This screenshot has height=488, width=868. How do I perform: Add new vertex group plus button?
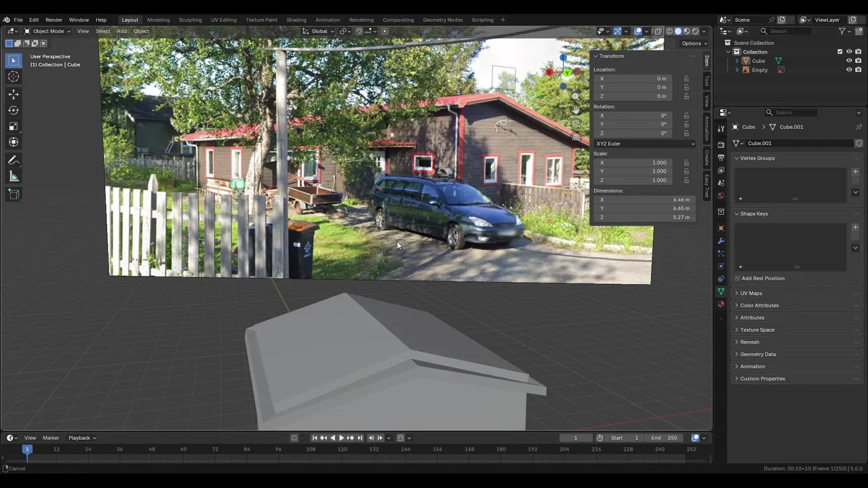(x=855, y=171)
